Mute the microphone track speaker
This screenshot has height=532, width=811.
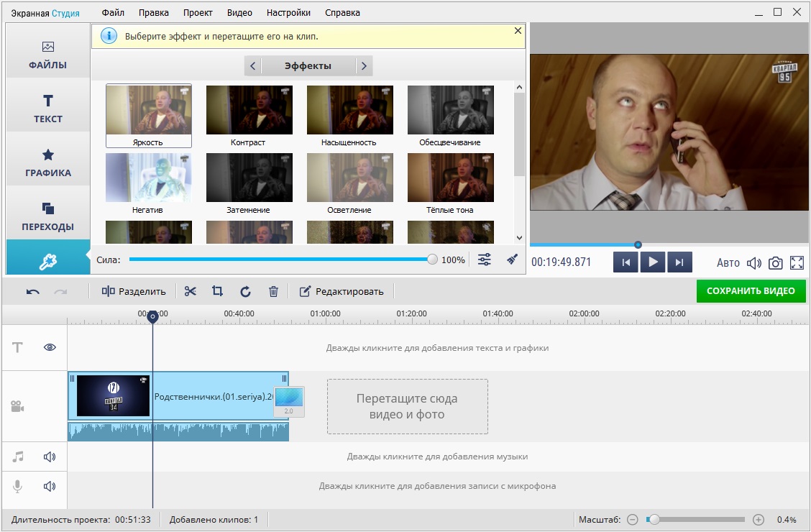(x=50, y=486)
